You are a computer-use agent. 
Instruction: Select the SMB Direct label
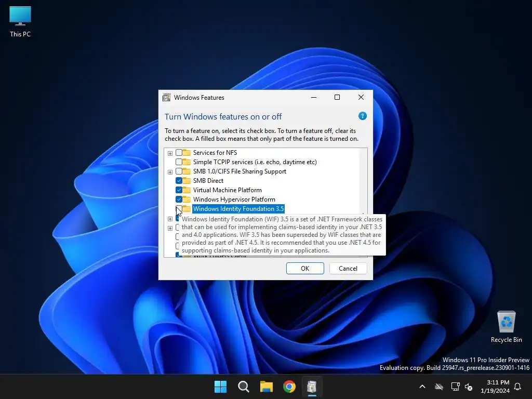(x=208, y=180)
